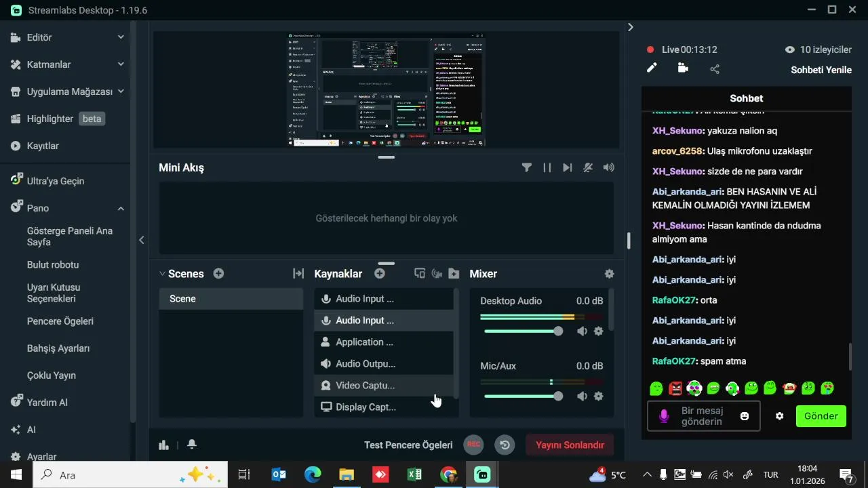Open Microsoft Edge from the taskbar

click(x=313, y=474)
